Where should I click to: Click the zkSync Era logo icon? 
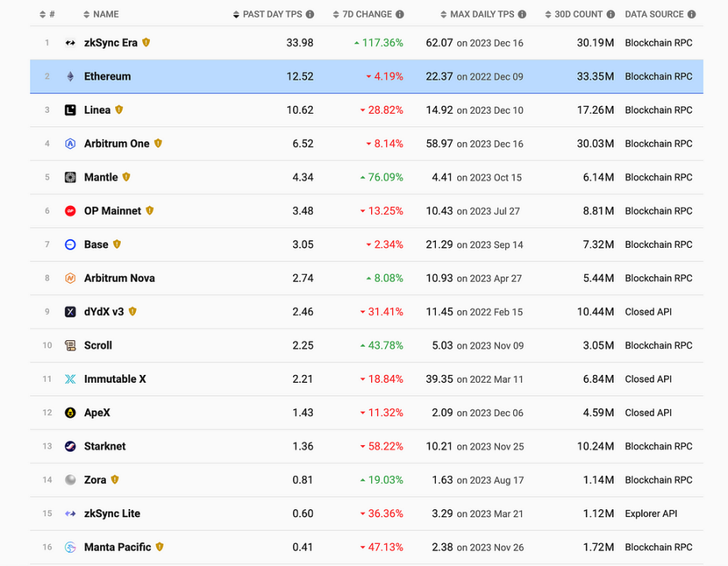[70, 43]
